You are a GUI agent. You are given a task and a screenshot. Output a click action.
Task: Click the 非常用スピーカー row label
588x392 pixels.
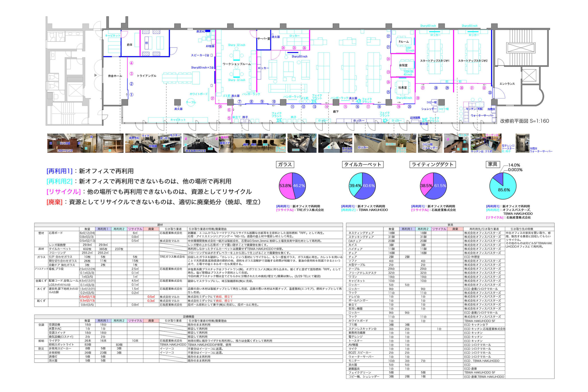pyautogui.click(x=60, y=349)
